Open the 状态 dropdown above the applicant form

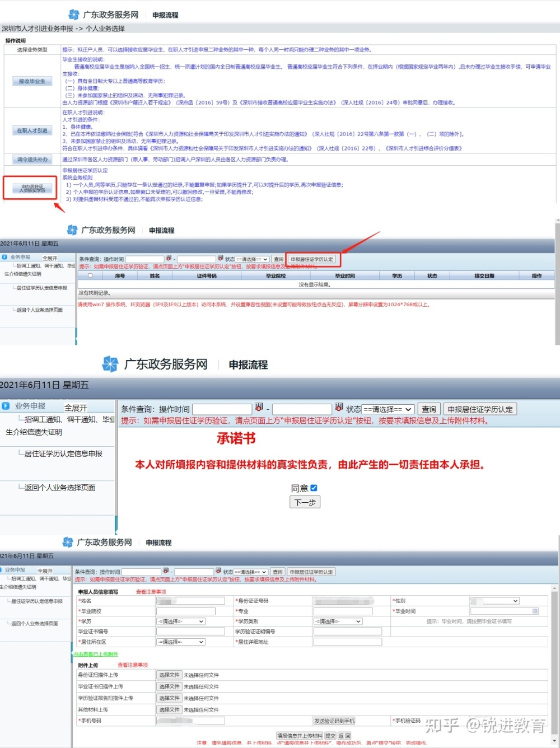pos(250,572)
